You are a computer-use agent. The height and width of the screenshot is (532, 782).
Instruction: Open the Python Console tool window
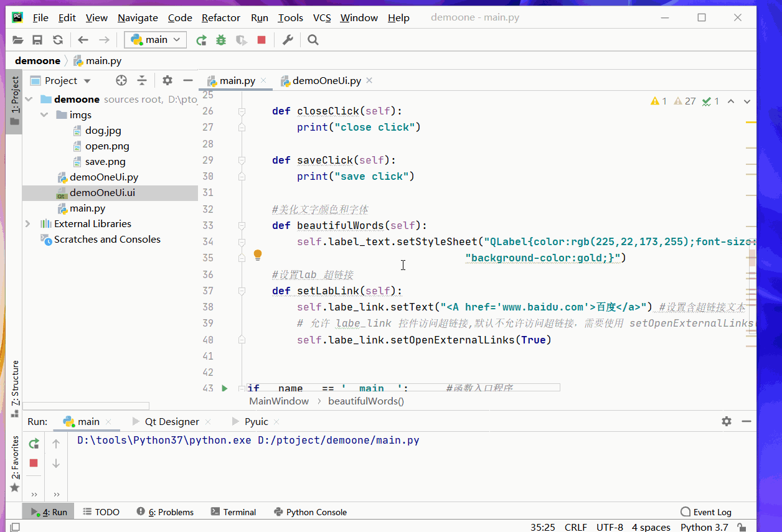point(310,512)
